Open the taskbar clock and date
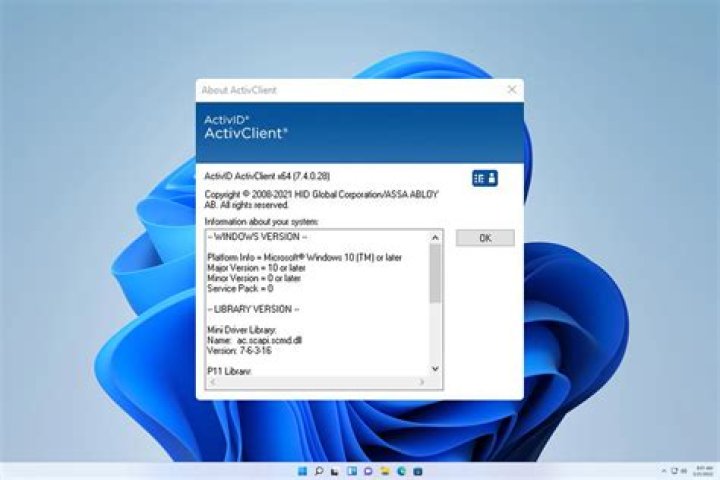This screenshot has width=720, height=480. tap(703, 471)
